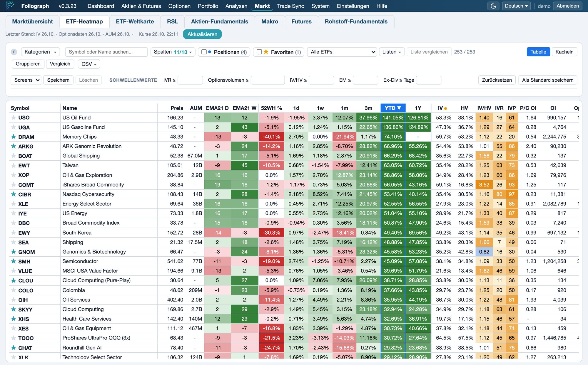588x365 pixels.
Task: Click the EM threshold input field
Action: [x=365, y=80]
